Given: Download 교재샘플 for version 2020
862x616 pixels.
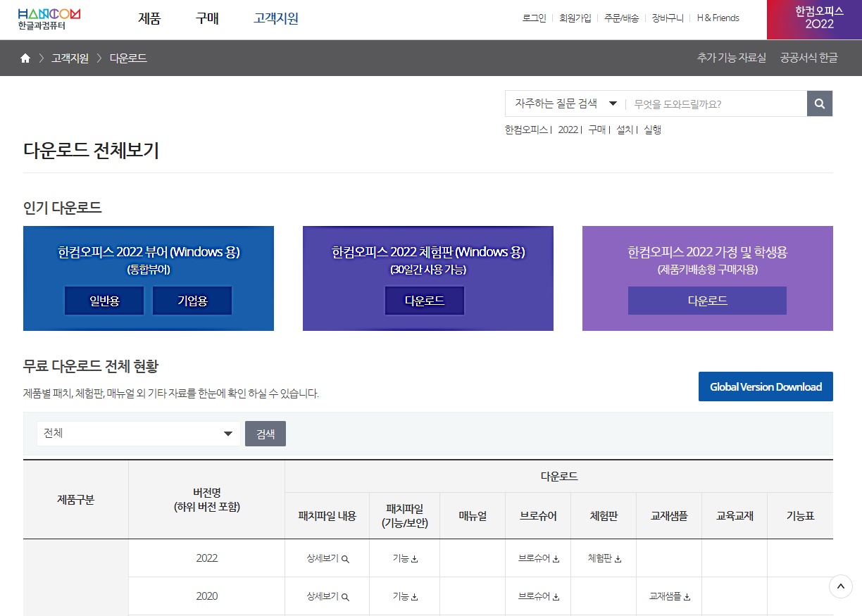Looking at the screenshot, I should click(x=670, y=596).
